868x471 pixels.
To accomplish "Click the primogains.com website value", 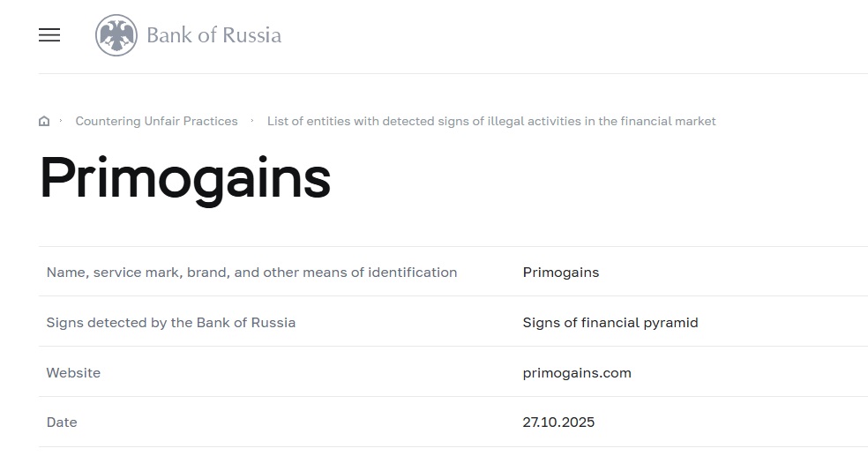I will point(577,373).
